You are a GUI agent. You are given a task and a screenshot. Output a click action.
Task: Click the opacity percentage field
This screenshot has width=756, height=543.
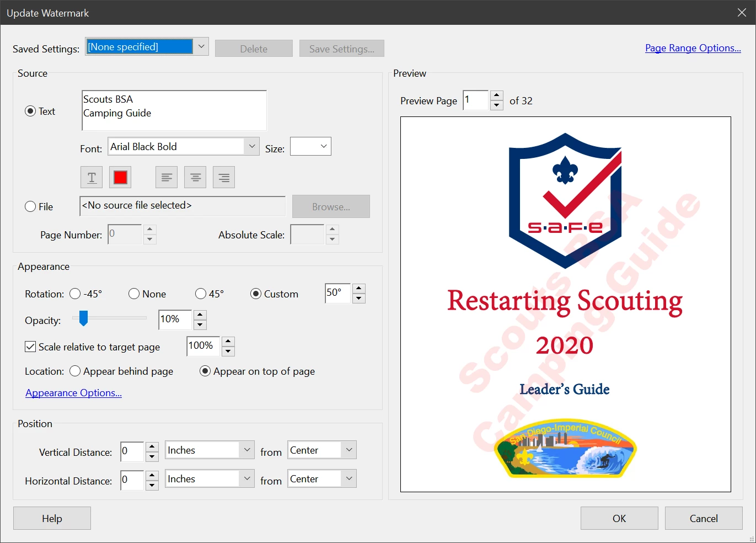[175, 320]
